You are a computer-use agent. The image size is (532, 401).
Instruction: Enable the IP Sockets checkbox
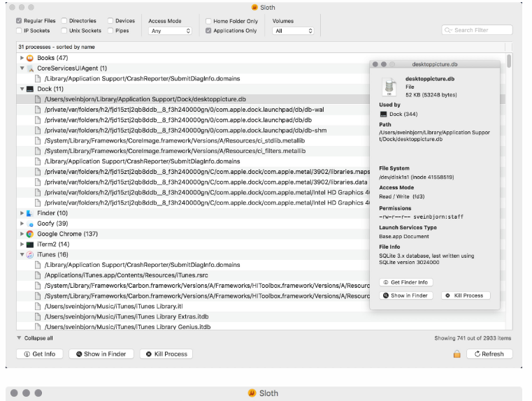click(x=19, y=31)
